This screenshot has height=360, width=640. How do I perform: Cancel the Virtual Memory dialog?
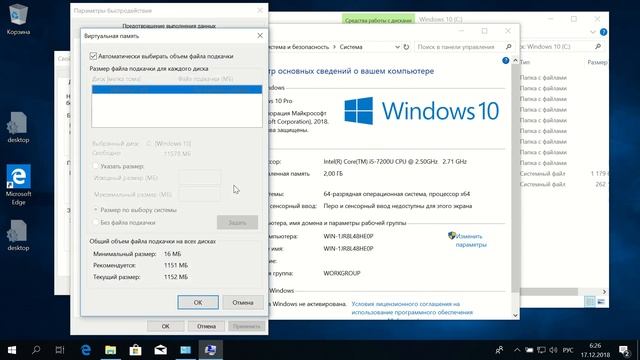pyautogui.click(x=243, y=302)
